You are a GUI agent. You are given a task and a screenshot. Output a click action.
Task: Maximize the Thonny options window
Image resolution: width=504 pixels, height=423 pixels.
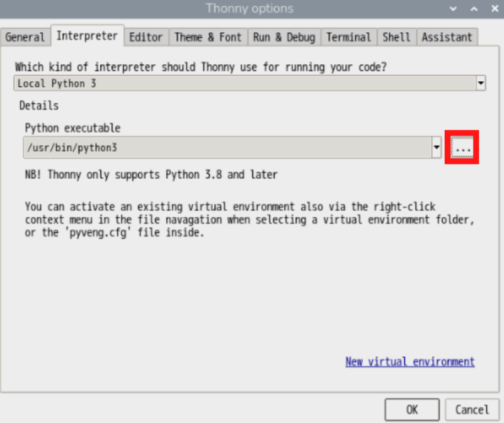coord(471,9)
